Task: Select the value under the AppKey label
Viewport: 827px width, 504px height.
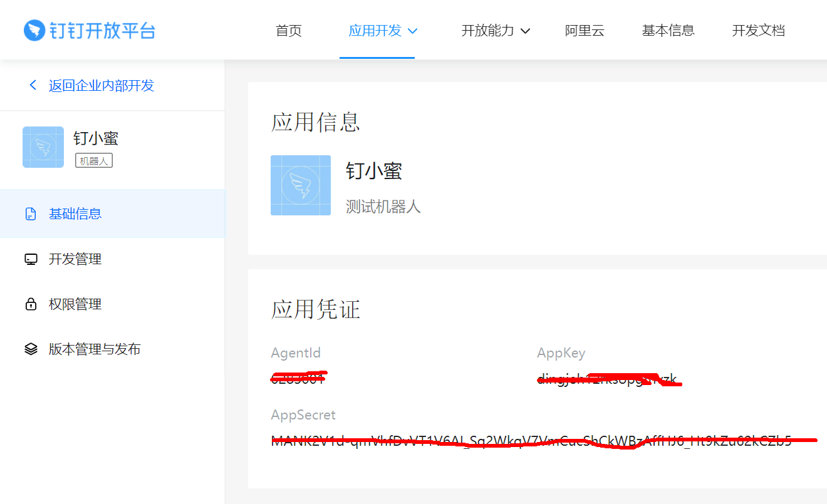Action: (x=607, y=379)
